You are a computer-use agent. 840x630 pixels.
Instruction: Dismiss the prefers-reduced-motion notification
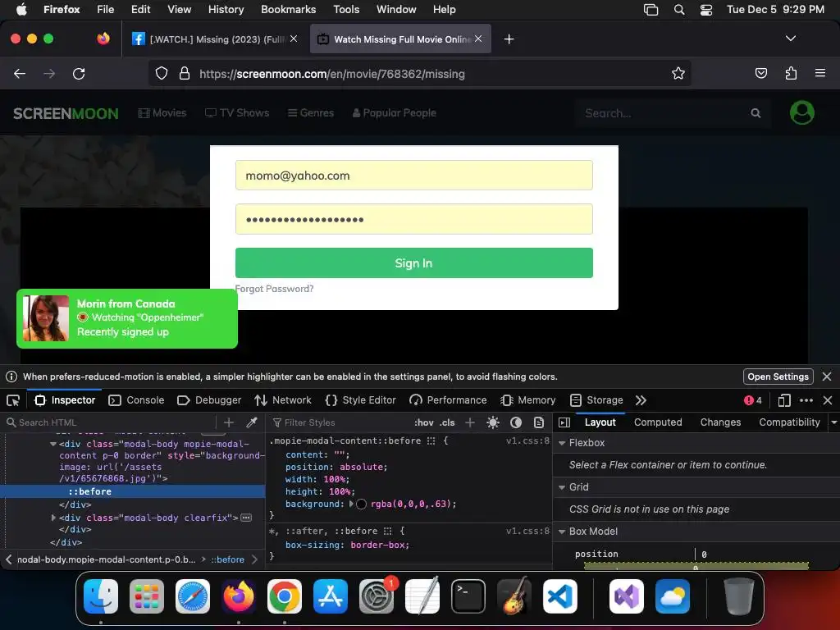(x=827, y=377)
